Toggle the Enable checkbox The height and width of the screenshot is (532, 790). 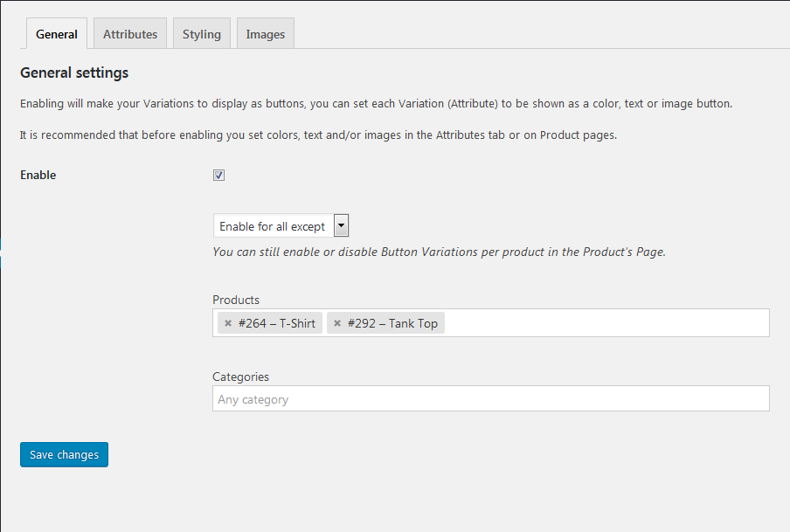[218, 175]
